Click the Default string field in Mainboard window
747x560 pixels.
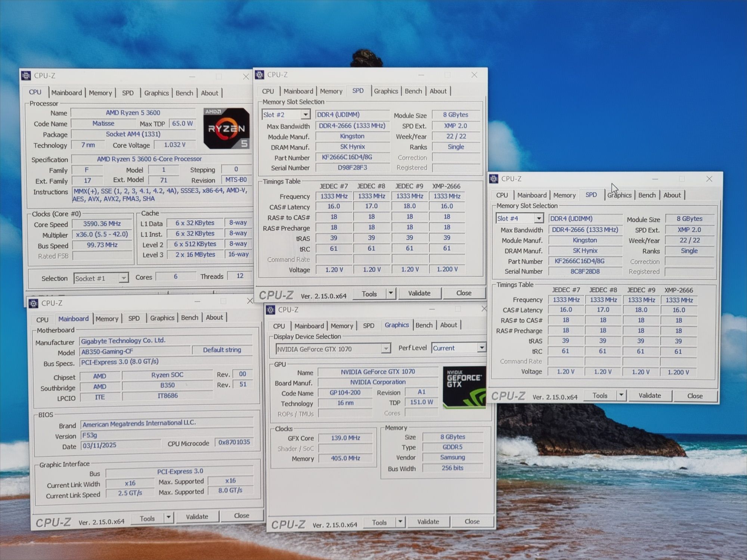pos(222,350)
